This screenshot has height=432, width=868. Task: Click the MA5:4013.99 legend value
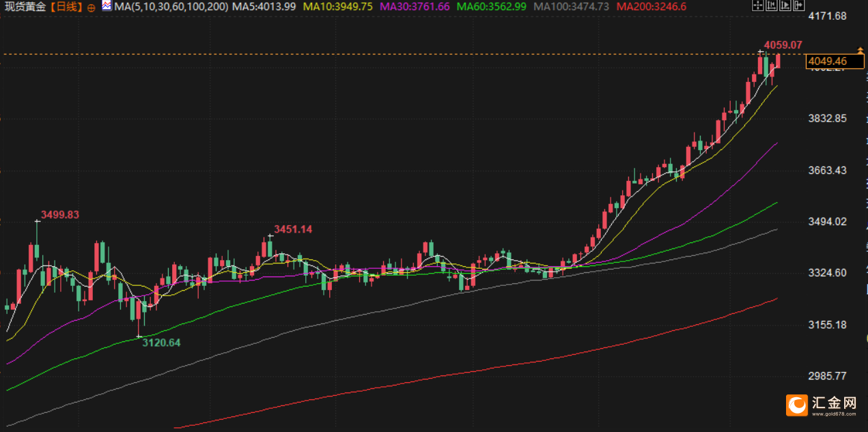click(264, 7)
